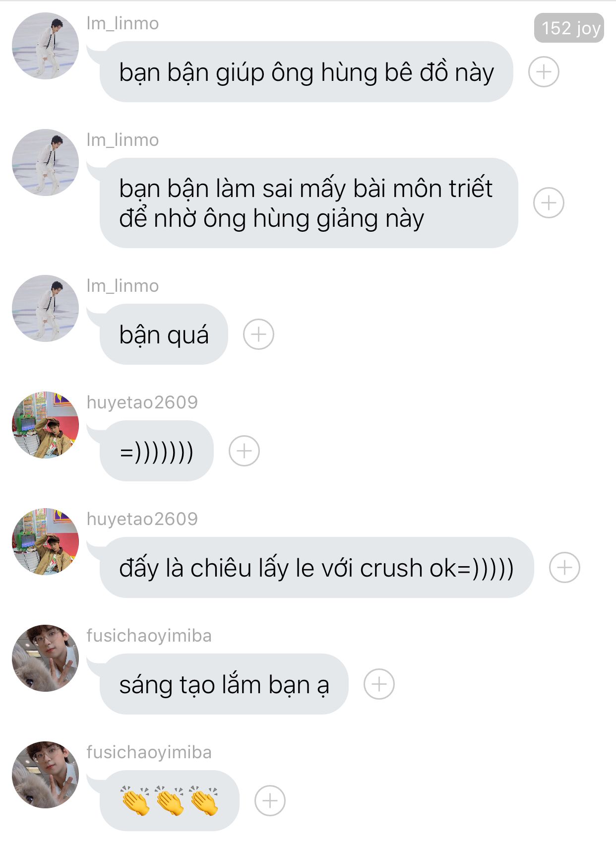The image size is (616, 854).
Task: Open lm_linmo avatar beside 'bận quá'
Action: (45, 308)
